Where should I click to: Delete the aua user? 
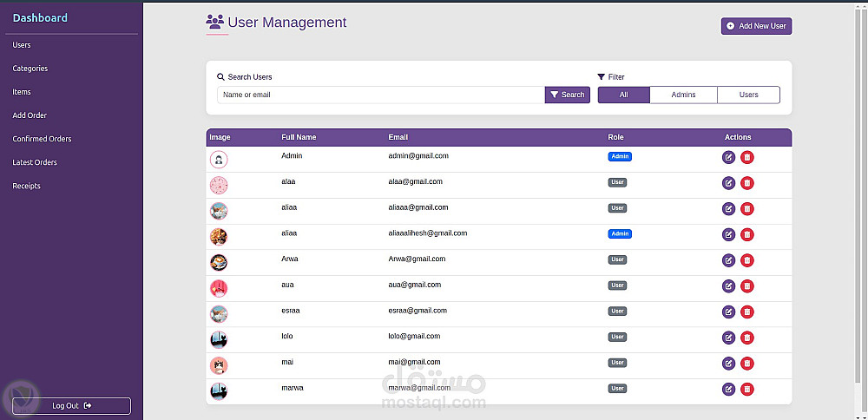tap(747, 286)
